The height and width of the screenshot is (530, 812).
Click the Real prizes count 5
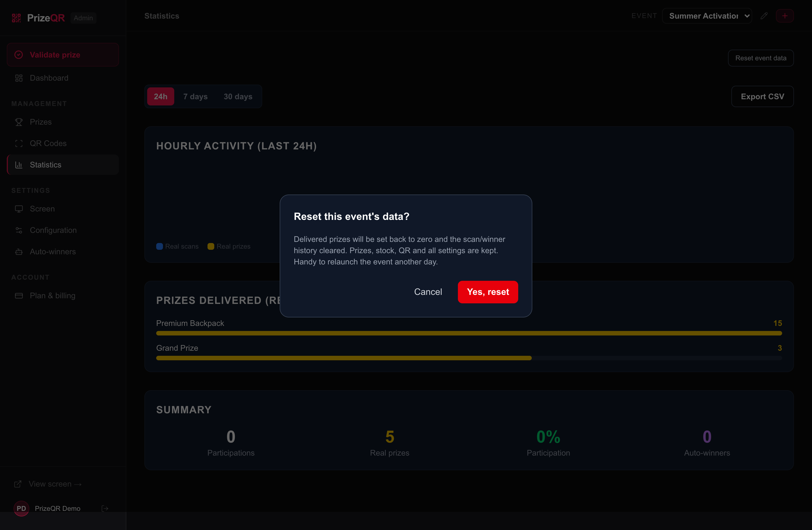click(390, 437)
